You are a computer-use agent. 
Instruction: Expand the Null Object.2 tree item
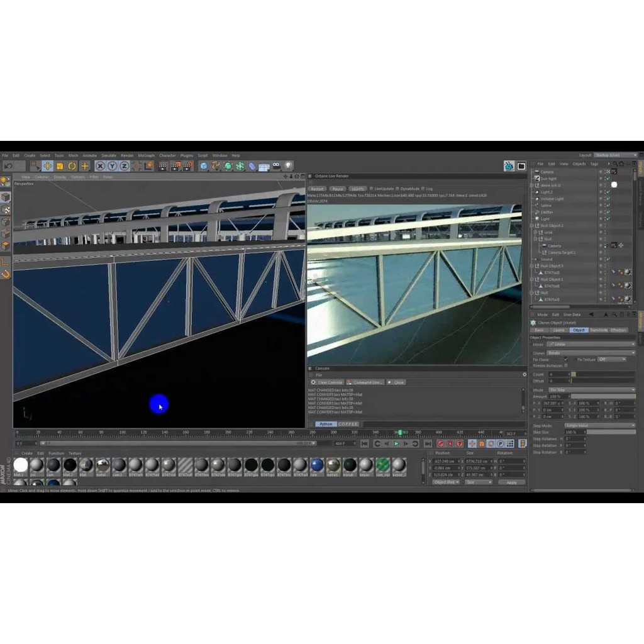coord(532,225)
